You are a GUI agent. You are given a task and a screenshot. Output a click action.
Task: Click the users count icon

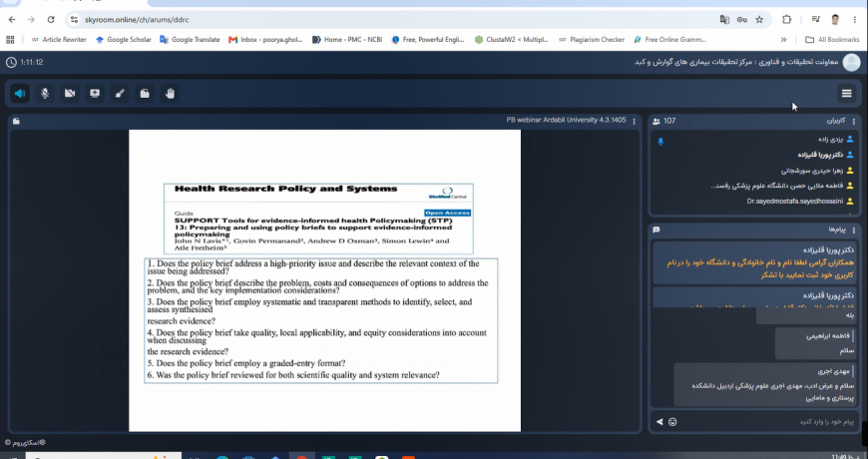point(656,121)
